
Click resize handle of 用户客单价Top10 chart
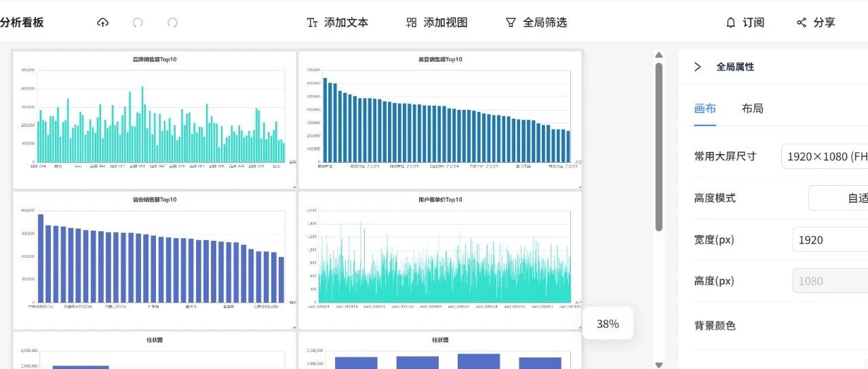coord(579,327)
